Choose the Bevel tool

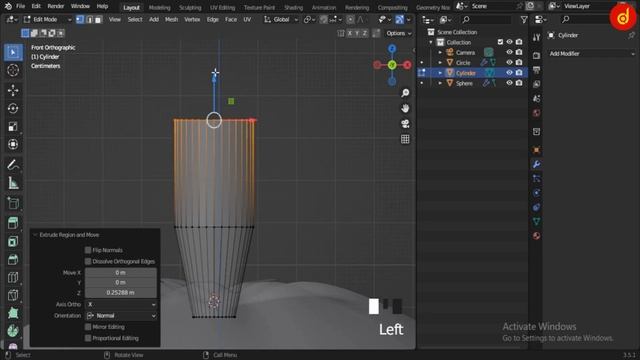click(x=13, y=259)
